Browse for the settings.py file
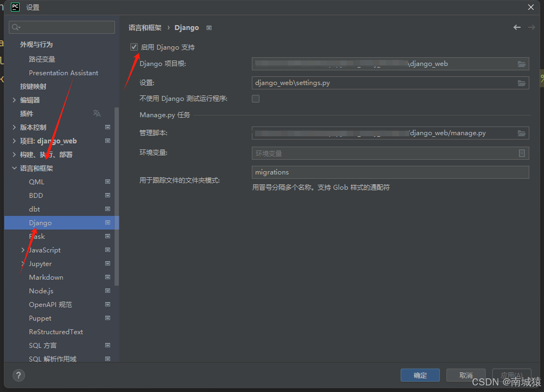 [x=522, y=83]
